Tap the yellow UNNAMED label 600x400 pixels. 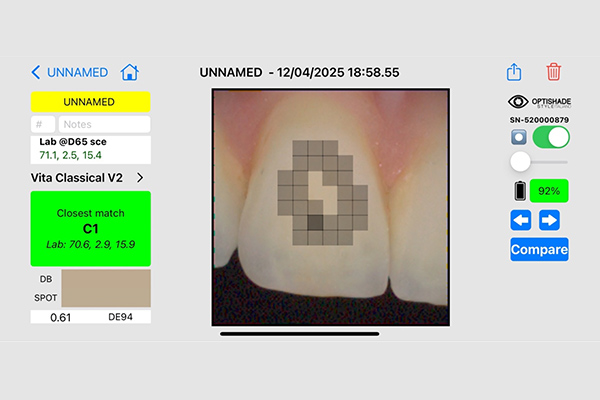tap(90, 102)
